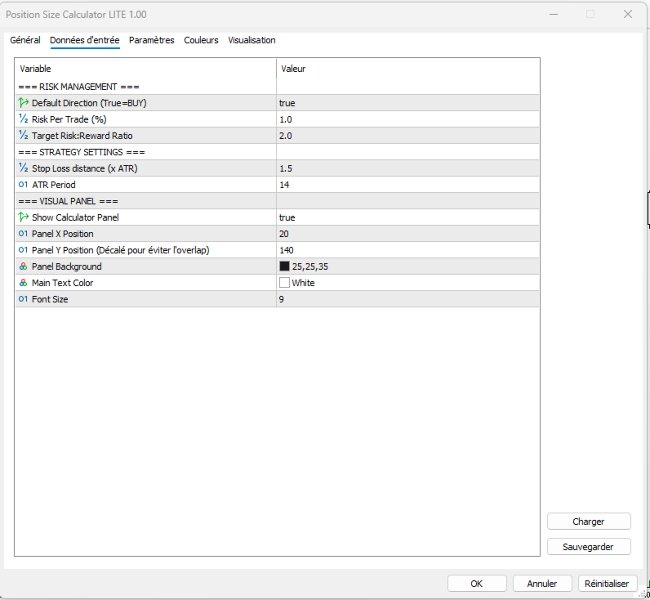Select the Risk Per Trade (%) label

(x=69, y=119)
